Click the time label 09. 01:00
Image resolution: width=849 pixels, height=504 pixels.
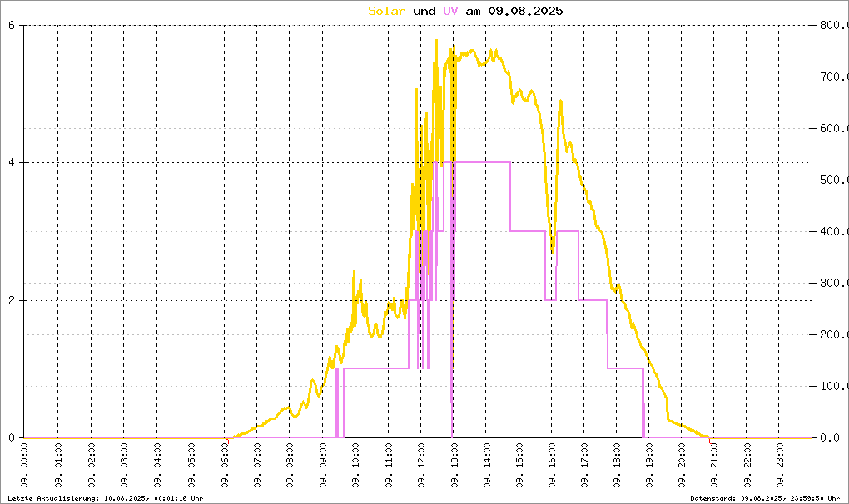tap(58, 465)
